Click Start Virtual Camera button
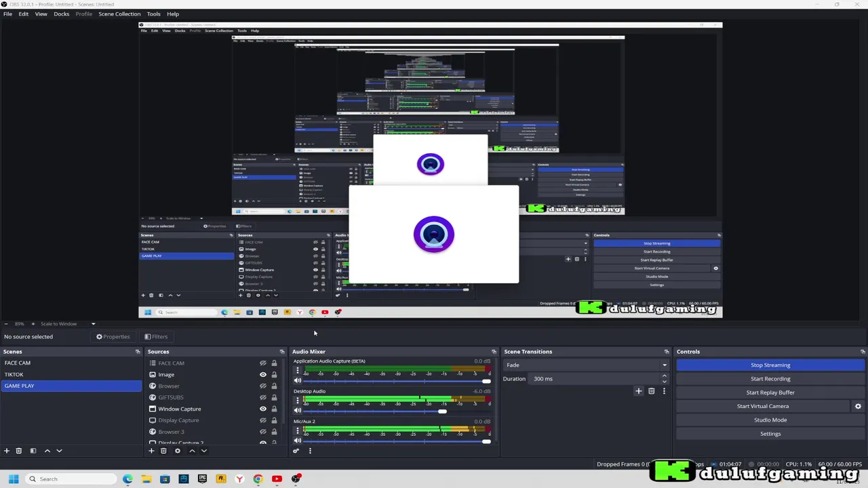Screen dimensions: 868x488 point(763,406)
